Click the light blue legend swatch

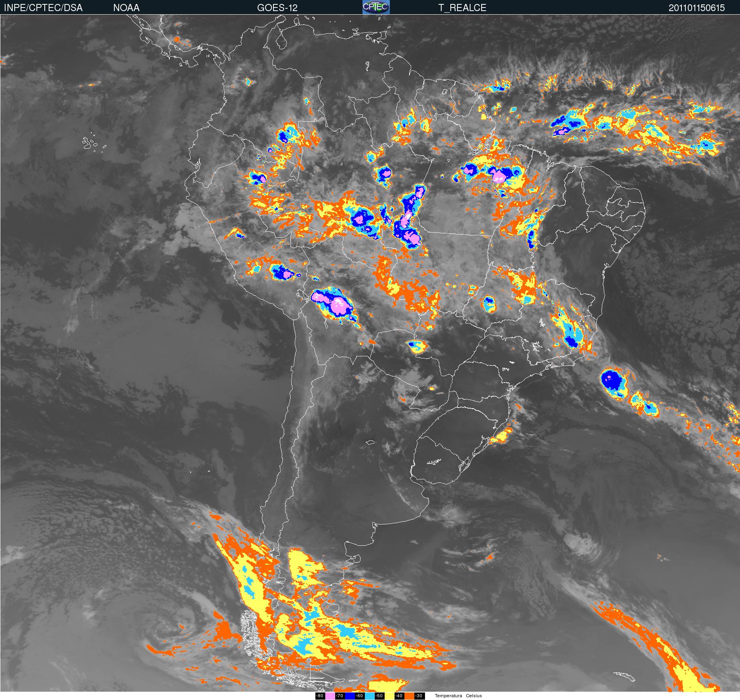[370, 696]
